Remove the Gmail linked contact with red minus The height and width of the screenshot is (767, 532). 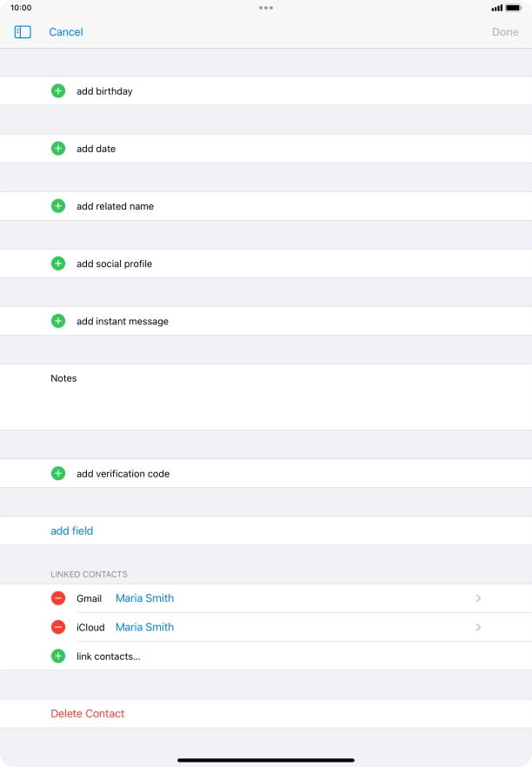[58, 598]
